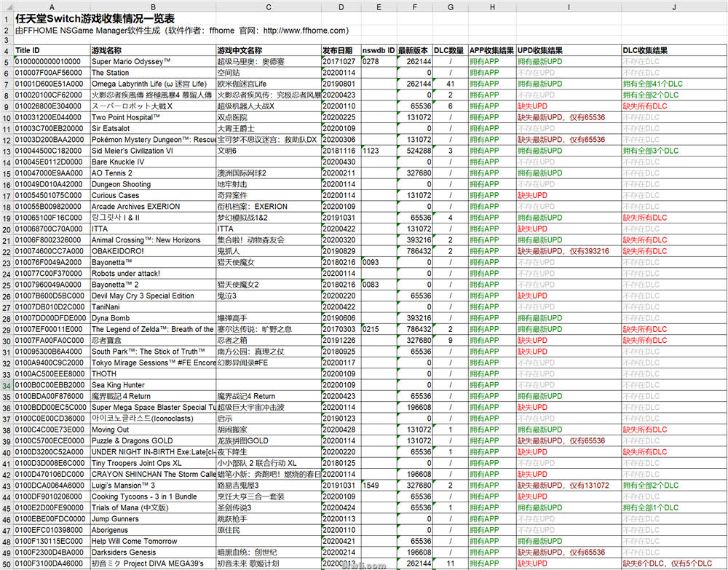728x570 pixels.
Task: Click the Title ID header cell
Action: coord(52,50)
